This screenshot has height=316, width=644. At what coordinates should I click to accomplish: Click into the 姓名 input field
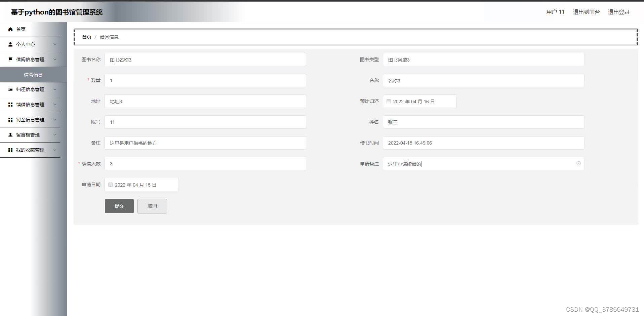[x=483, y=122]
